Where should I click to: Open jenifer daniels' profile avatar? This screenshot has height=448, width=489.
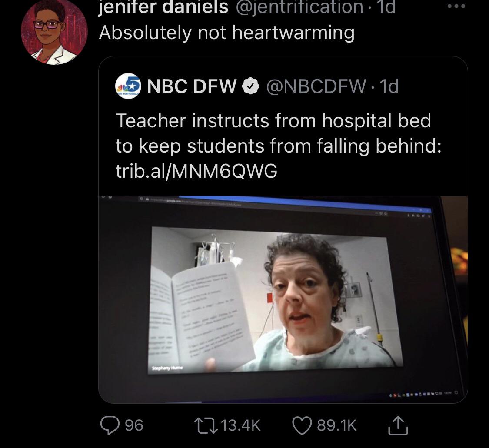pyautogui.click(x=54, y=32)
